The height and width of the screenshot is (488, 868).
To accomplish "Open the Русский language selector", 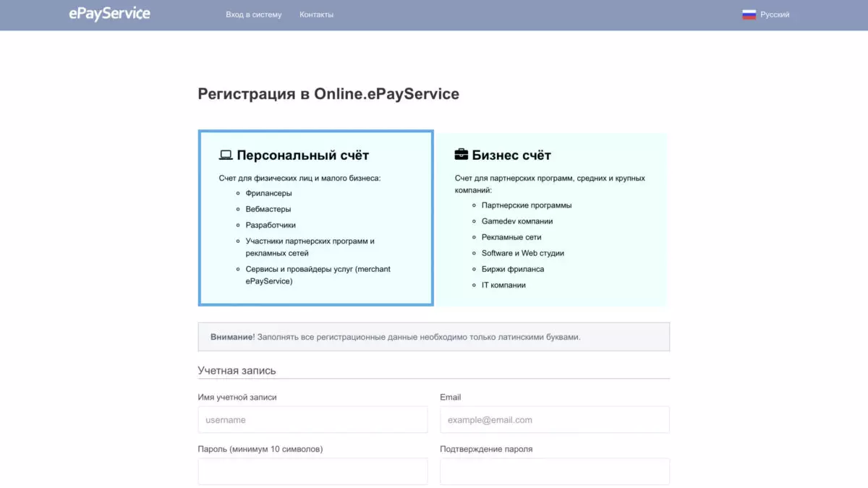I will point(766,14).
